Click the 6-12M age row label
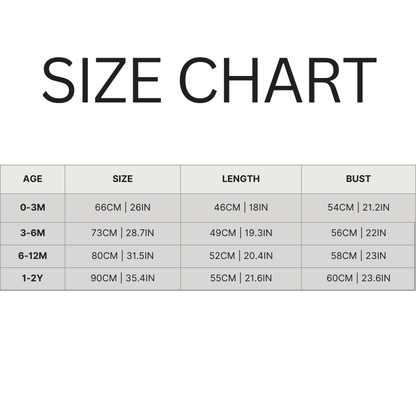This screenshot has height=416, width=416. click(33, 256)
